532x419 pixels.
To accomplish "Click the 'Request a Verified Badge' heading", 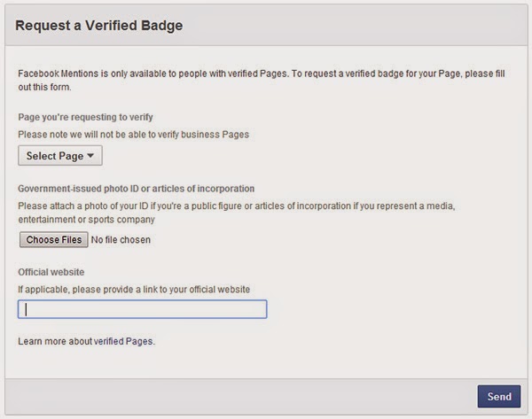I will tap(99, 26).
